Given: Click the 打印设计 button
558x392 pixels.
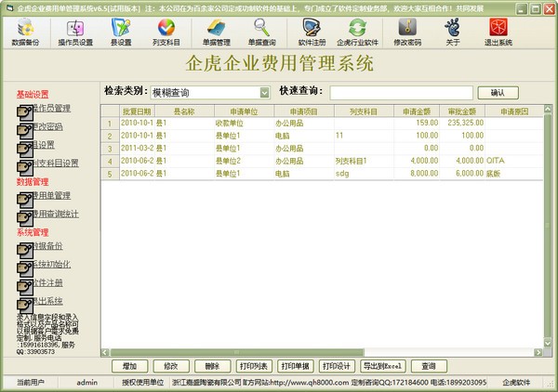Looking at the screenshot, I should 337,366.
